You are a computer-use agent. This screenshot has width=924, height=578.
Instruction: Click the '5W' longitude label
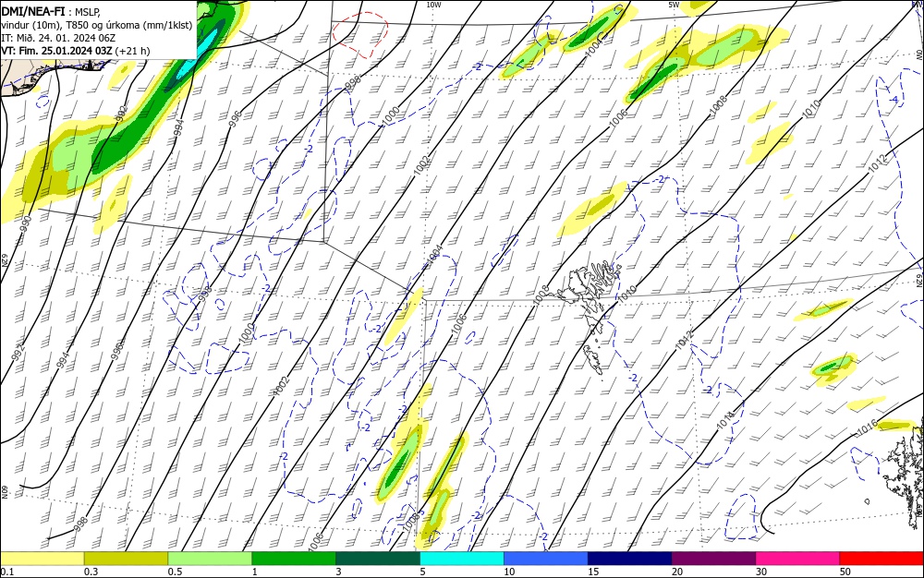point(674,5)
